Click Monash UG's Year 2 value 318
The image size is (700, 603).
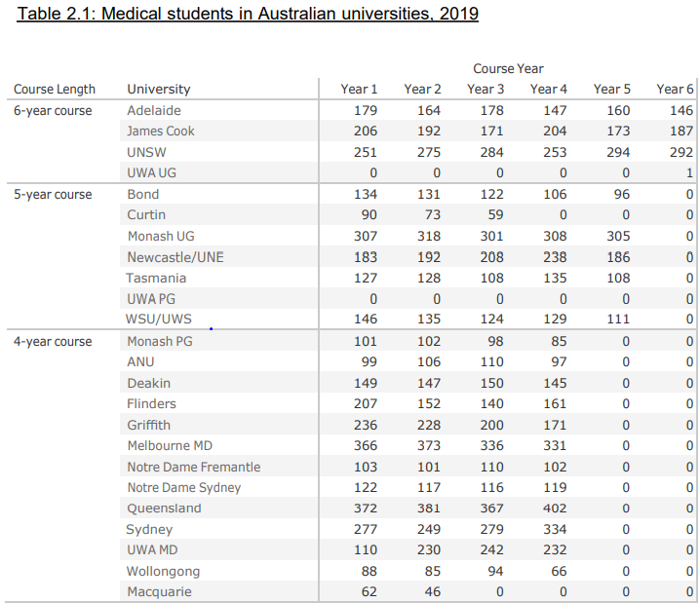click(x=429, y=237)
